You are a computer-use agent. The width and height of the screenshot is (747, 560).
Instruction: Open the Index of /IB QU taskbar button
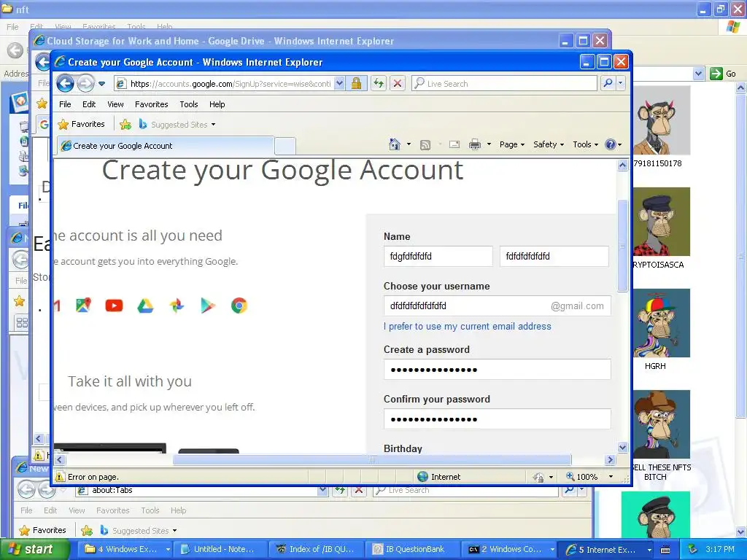tap(317, 549)
